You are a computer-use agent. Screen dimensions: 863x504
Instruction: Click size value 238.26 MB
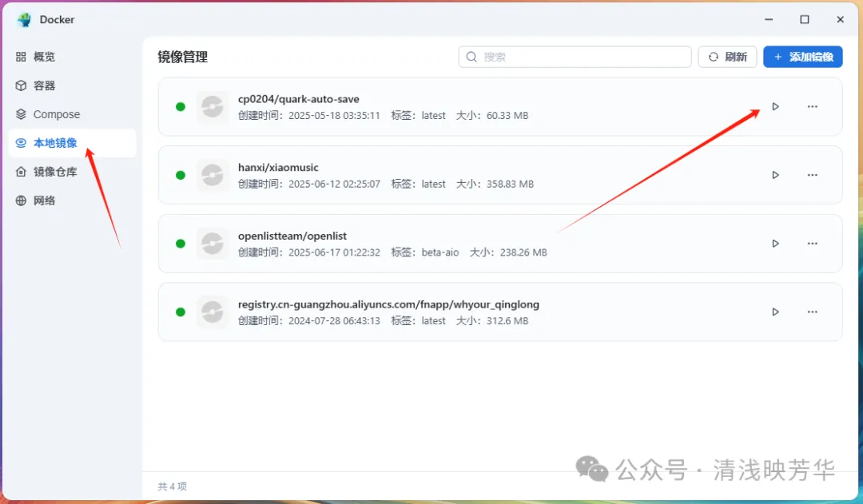tap(523, 252)
